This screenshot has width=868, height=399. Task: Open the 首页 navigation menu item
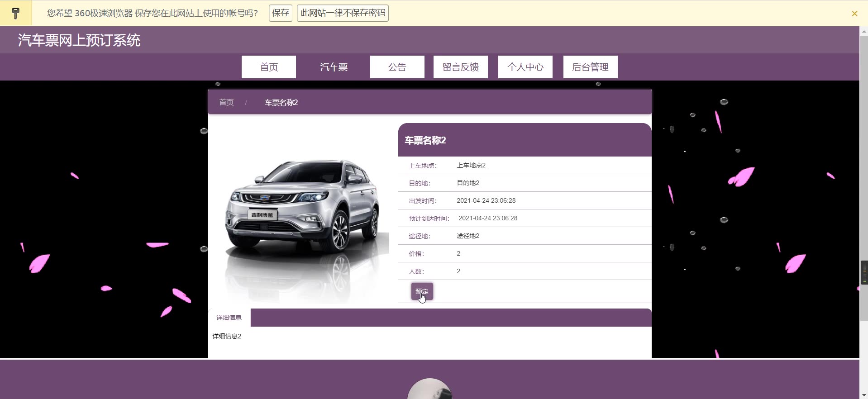click(x=269, y=67)
